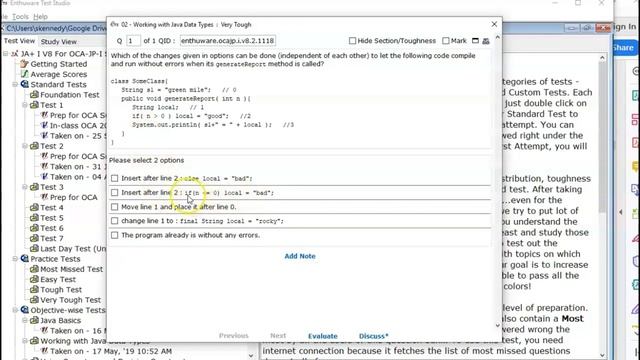Click the Easy Test icon
The height and width of the screenshot is (360, 640).
(34, 280)
